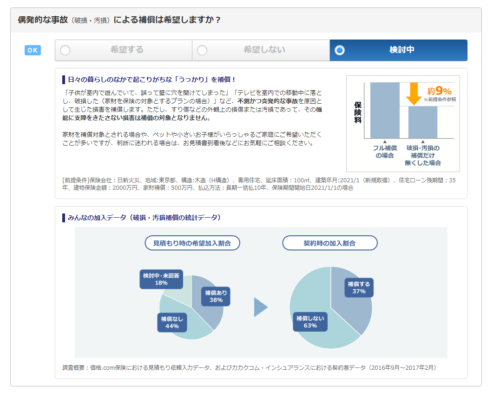
Task: Select the 希望する radio option
Action: coord(123,50)
